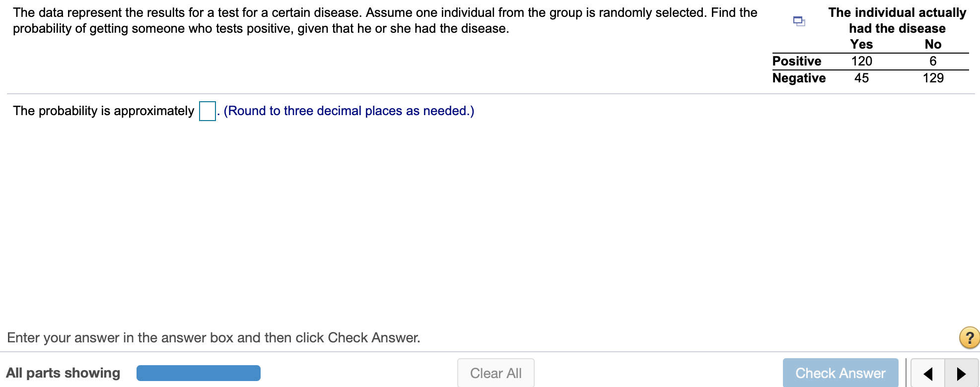Click the blue parts progress bar
Screen dimensions: 980x387
coord(198,373)
